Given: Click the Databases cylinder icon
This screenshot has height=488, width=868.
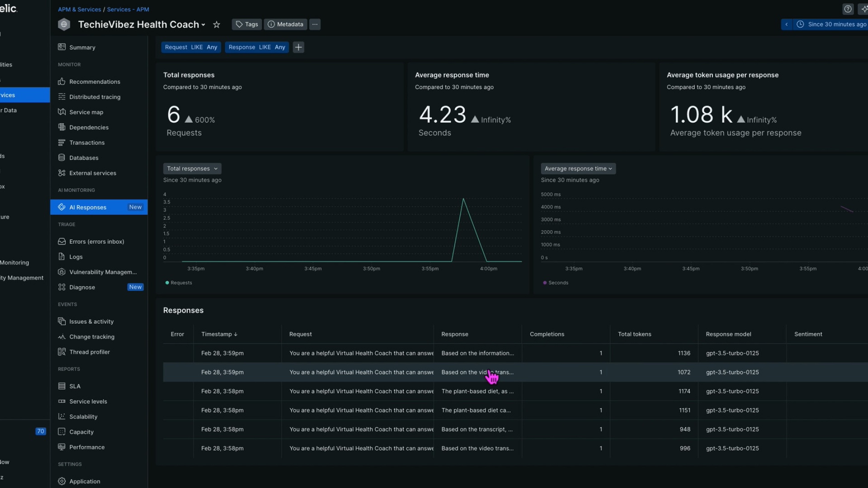Looking at the screenshot, I should point(62,158).
